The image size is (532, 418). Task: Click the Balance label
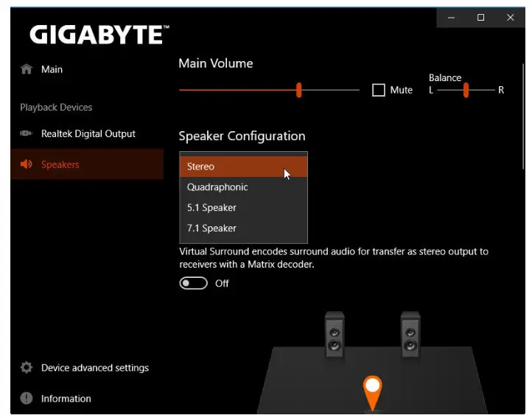(x=445, y=77)
